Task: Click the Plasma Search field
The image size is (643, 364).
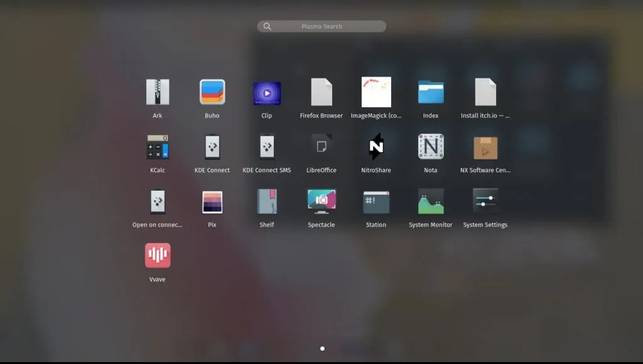Action: [321, 26]
